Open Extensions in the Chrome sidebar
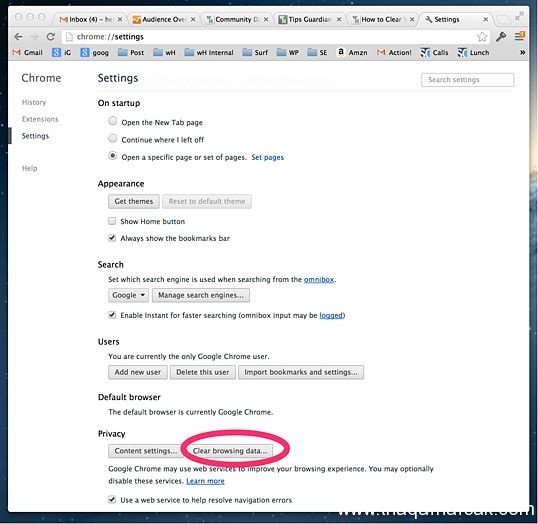538x524 pixels. click(x=40, y=119)
